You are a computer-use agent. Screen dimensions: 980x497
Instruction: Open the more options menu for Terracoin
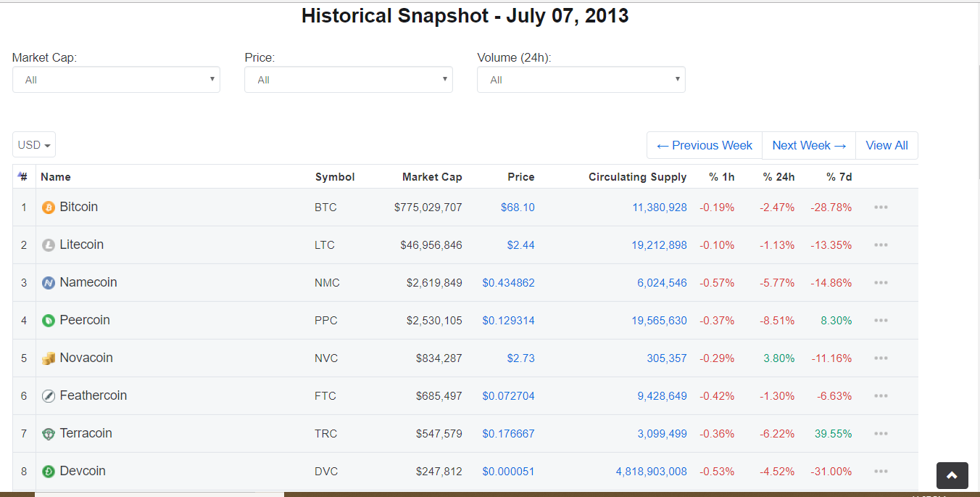881,433
